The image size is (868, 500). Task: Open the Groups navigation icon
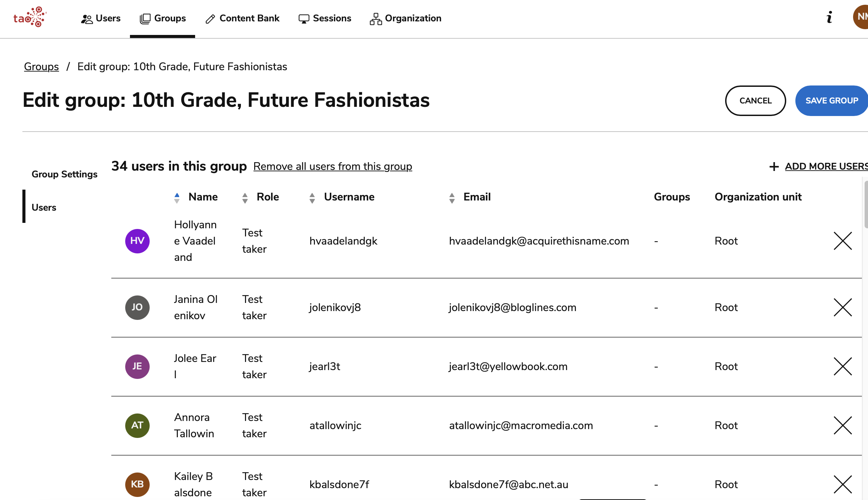pos(144,18)
